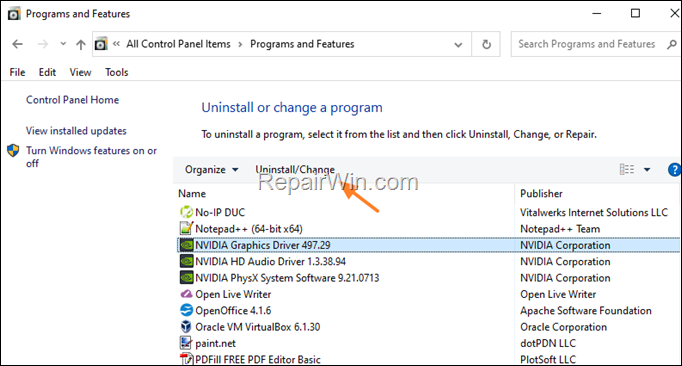
Task: Open Turn Windows features on or off
Action: (91, 157)
